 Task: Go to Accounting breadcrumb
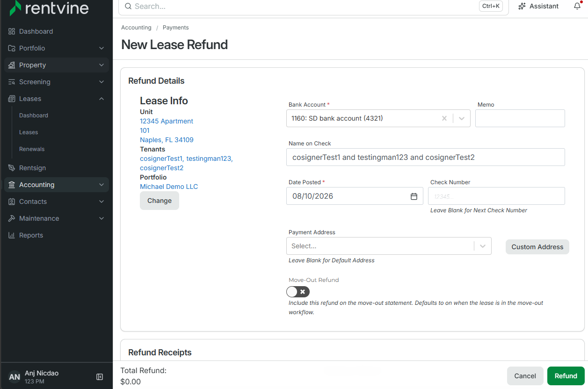[x=136, y=28]
